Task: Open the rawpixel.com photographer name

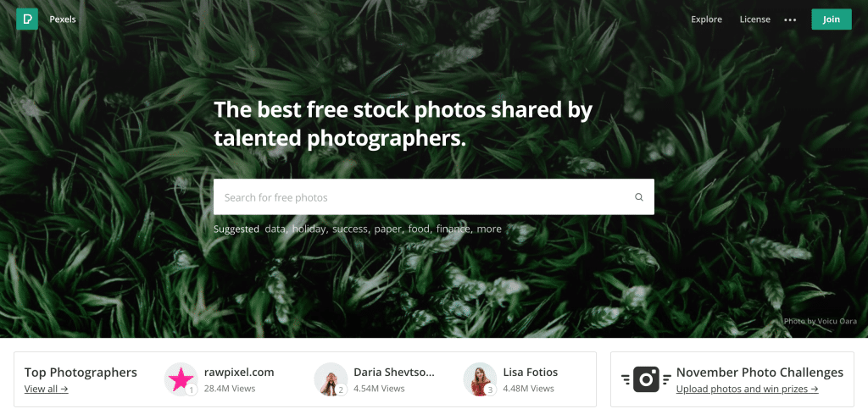Action: (239, 372)
